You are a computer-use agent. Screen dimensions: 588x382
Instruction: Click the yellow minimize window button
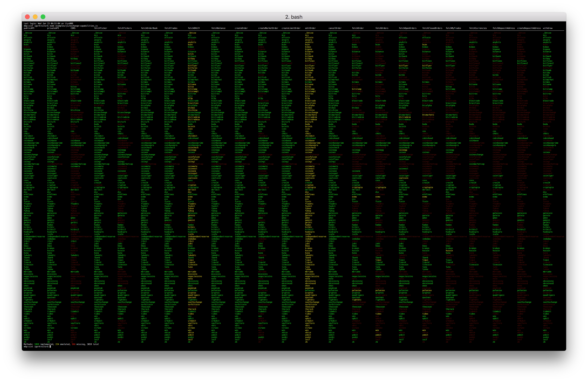[35, 17]
